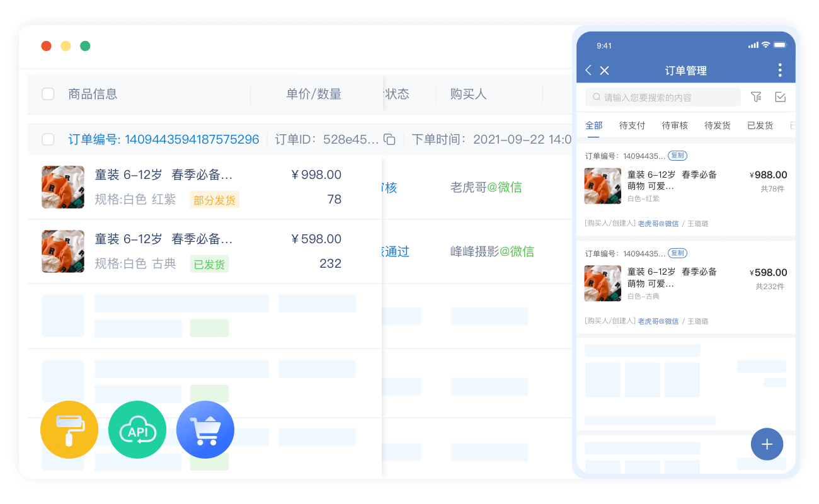The height and width of the screenshot is (504, 819).
Task: Tap product thumbnail in ¥598.00 mobile card
Action: point(602,283)
